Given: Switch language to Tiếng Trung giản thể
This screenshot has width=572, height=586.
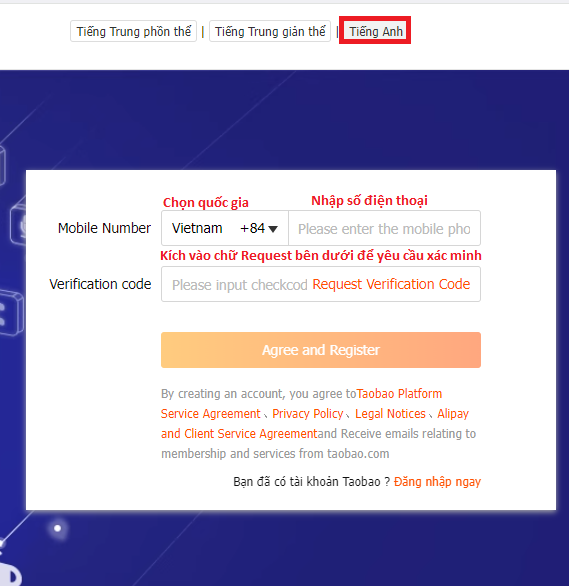Looking at the screenshot, I should (x=270, y=31).
